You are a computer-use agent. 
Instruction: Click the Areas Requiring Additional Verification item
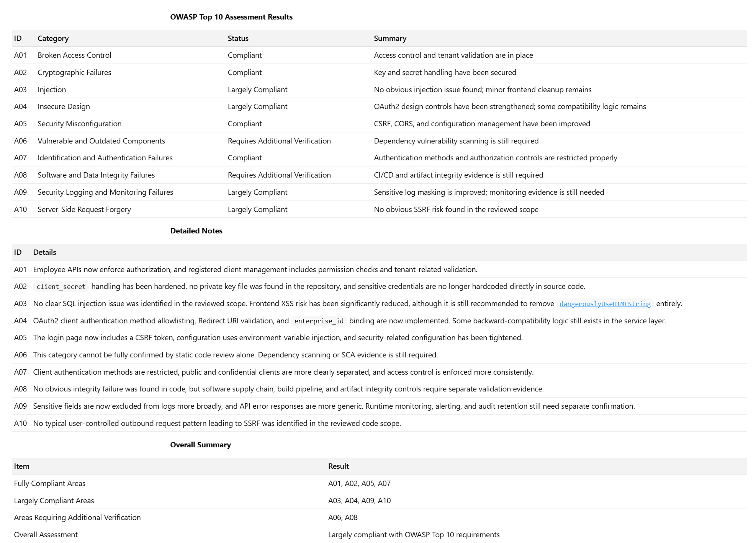tap(77, 517)
